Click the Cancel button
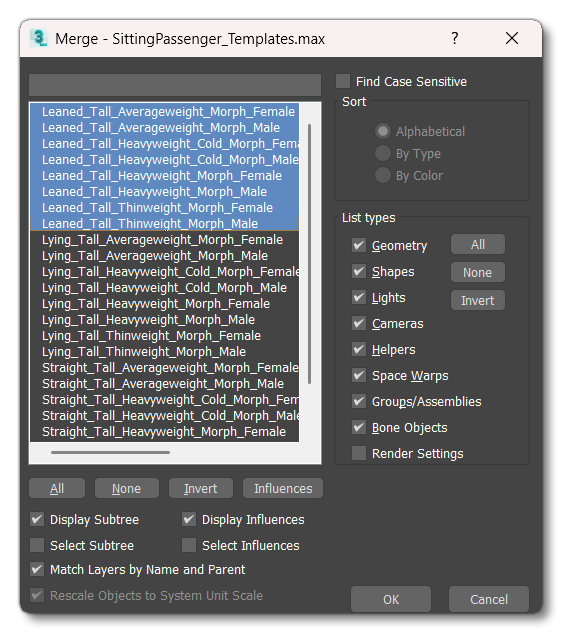Image resolution: width=562 pixels, height=633 pixels. [x=489, y=599]
